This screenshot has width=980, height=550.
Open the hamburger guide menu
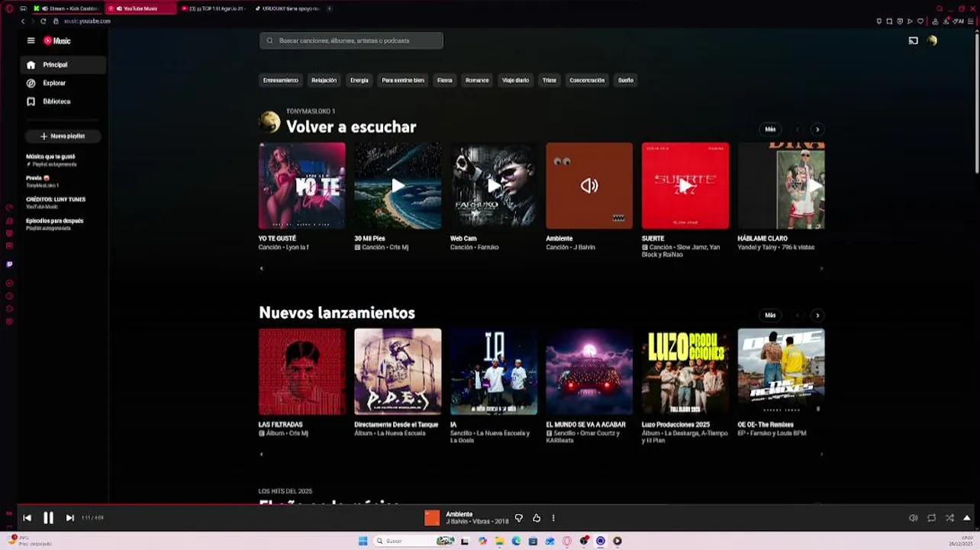coord(31,40)
